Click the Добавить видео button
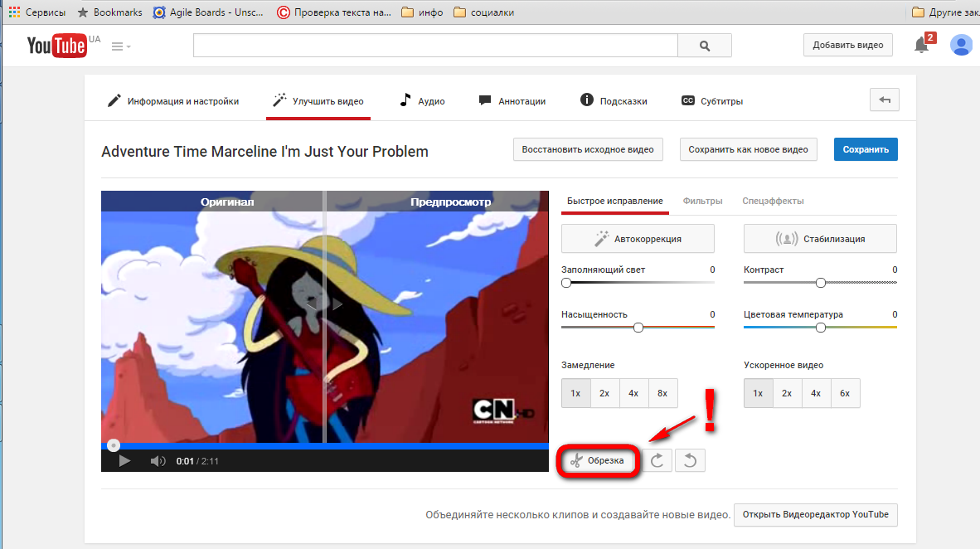Screen dimensions: 980x549 847,45
